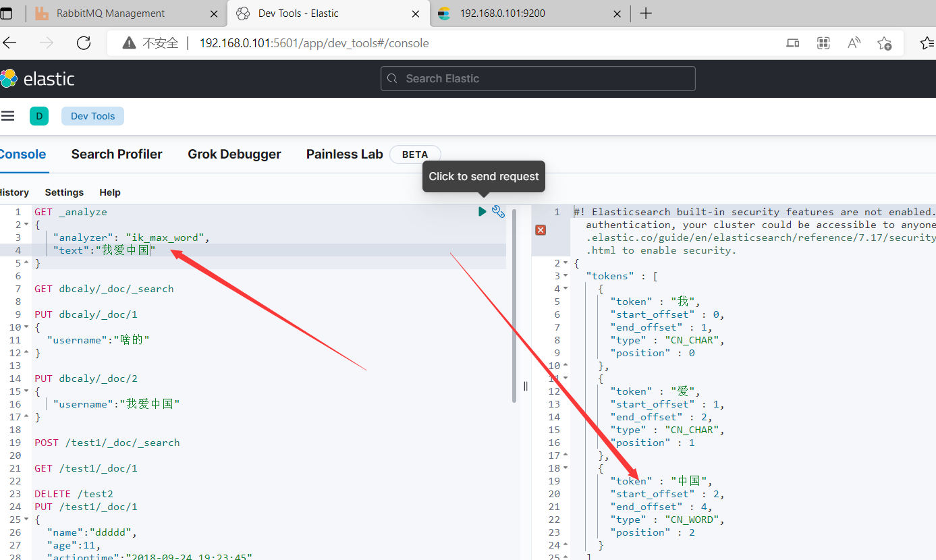936x560 pixels.
Task: Add this page to favorites with the star icon
Action: click(x=885, y=43)
